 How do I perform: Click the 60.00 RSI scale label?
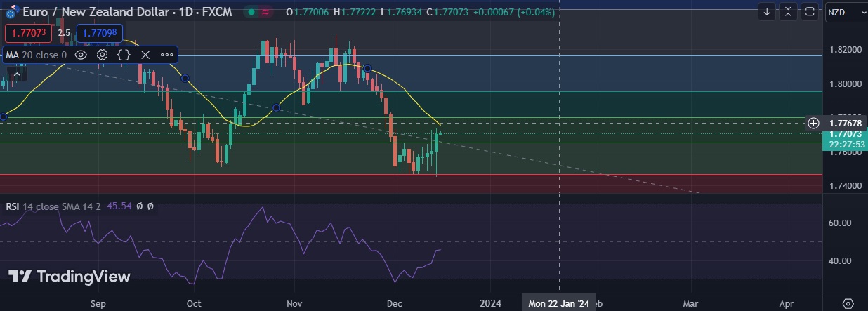coord(841,223)
